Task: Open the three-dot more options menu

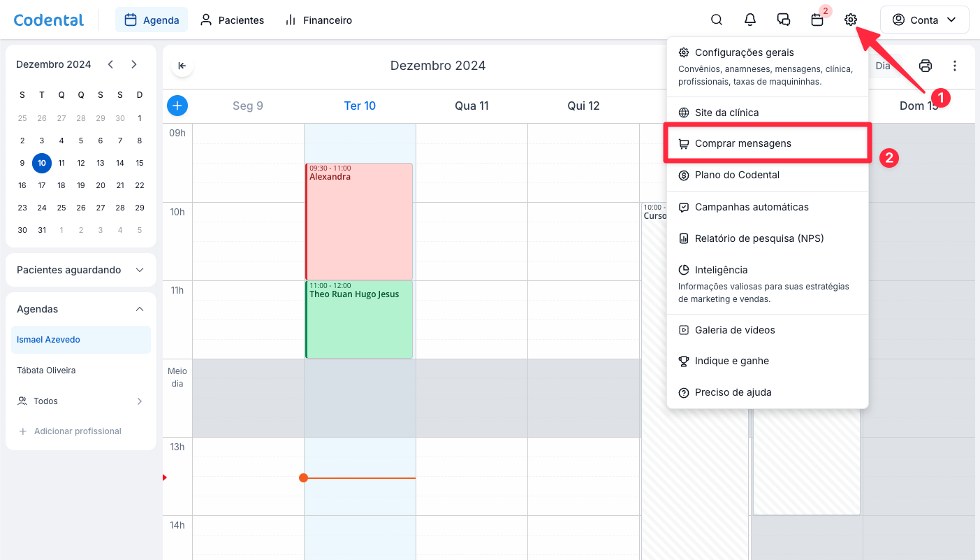Action: [x=955, y=66]
